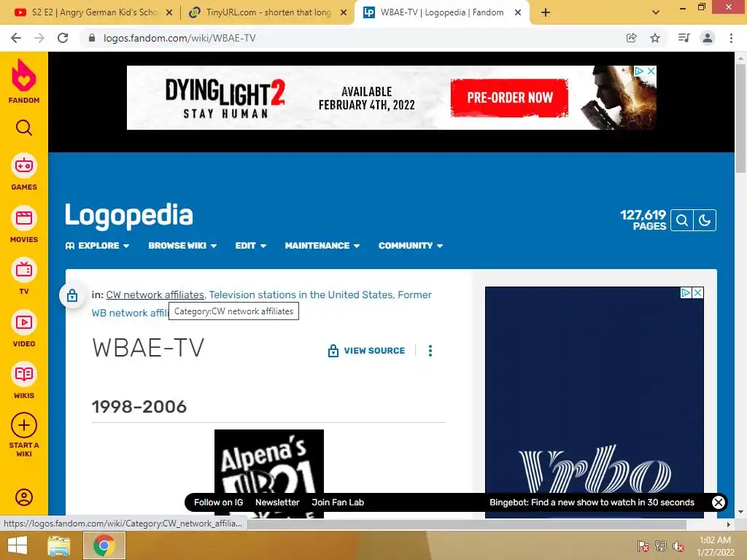Click Join Fan Lab link

tap(338, 502)
